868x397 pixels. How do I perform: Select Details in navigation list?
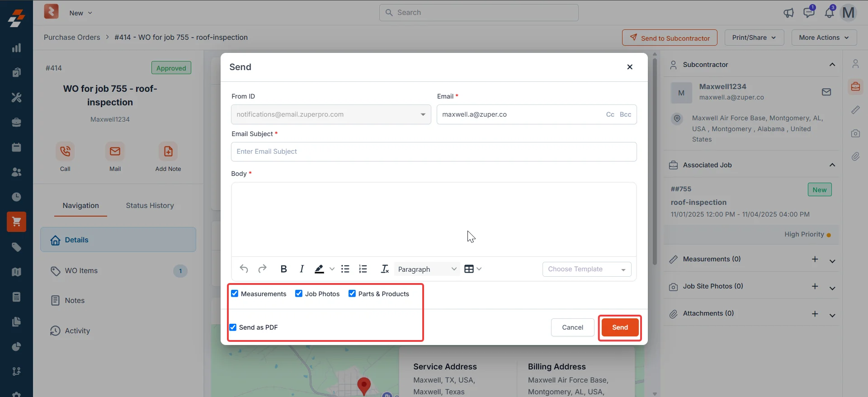click(x=118, y=240)
